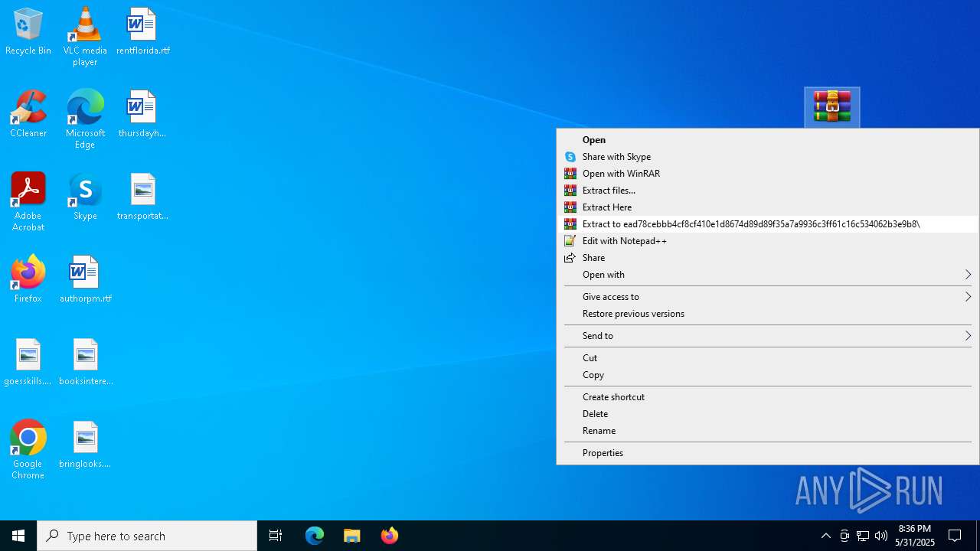Click the Show desktop sliver button
The image size is (980, 551).
978,536
